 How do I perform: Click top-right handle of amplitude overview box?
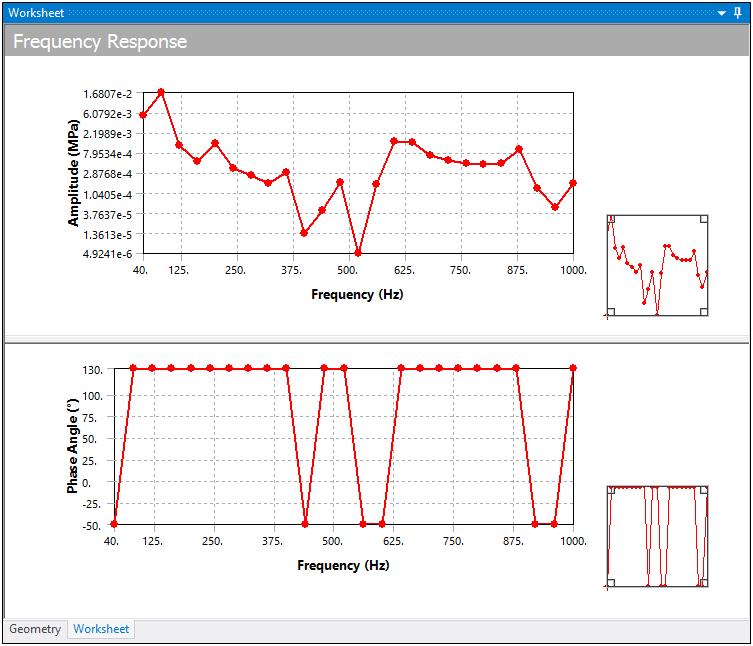click(x=704, y=218)
